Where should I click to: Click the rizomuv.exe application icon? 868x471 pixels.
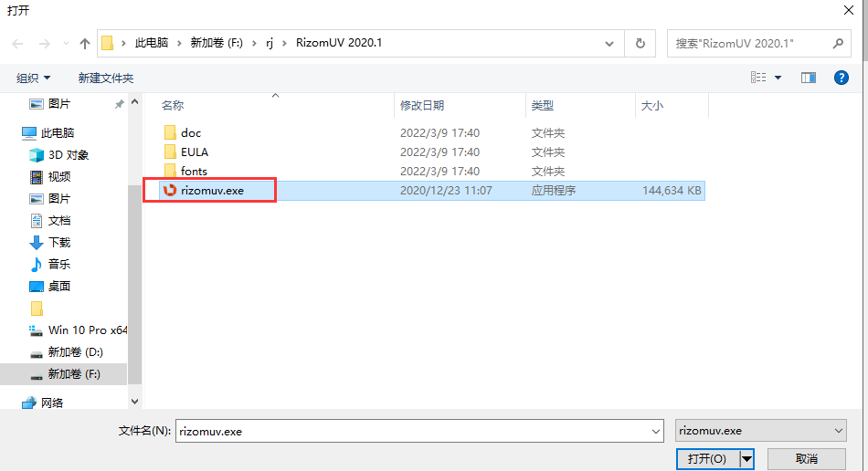[x=170, y=190]
